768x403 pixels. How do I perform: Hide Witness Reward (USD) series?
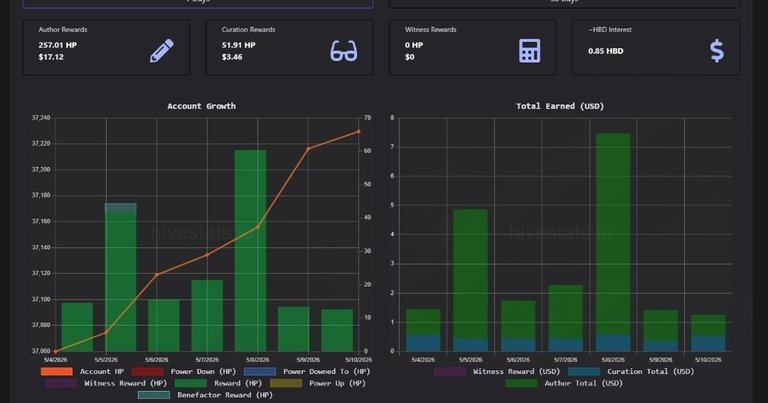click(497, 371)
